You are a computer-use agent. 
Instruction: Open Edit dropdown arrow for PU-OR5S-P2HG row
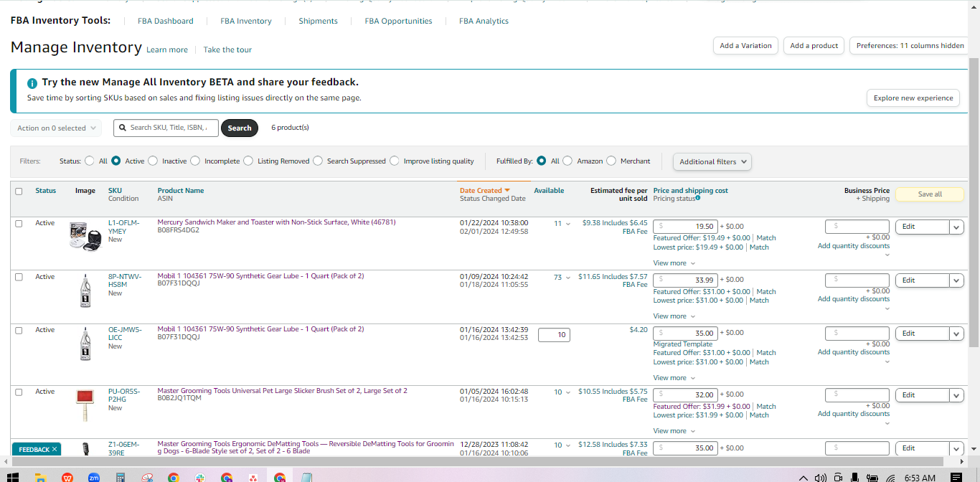tap(956, 395)
